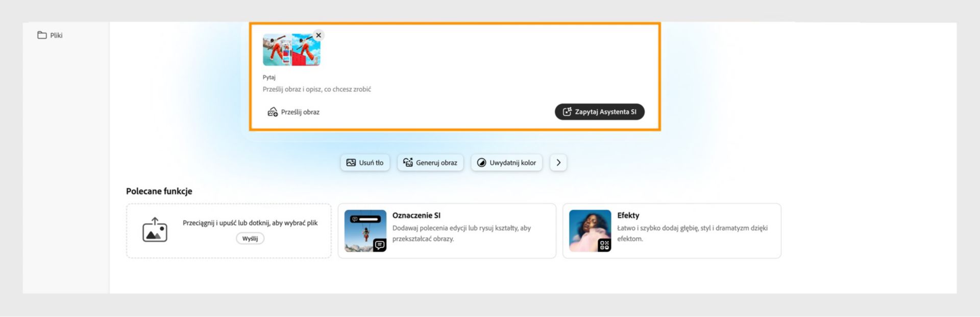Open the Oznaczenie SI feature card title
This screenshot has height=317, width=980.
tap(416, 215)
